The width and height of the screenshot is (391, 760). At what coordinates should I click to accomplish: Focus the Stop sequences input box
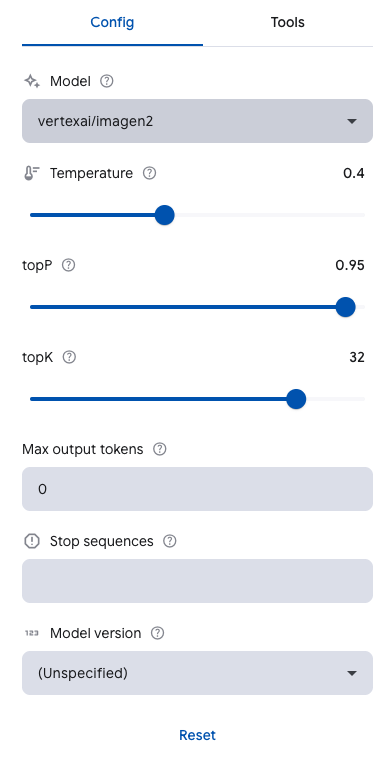[197, 581]
